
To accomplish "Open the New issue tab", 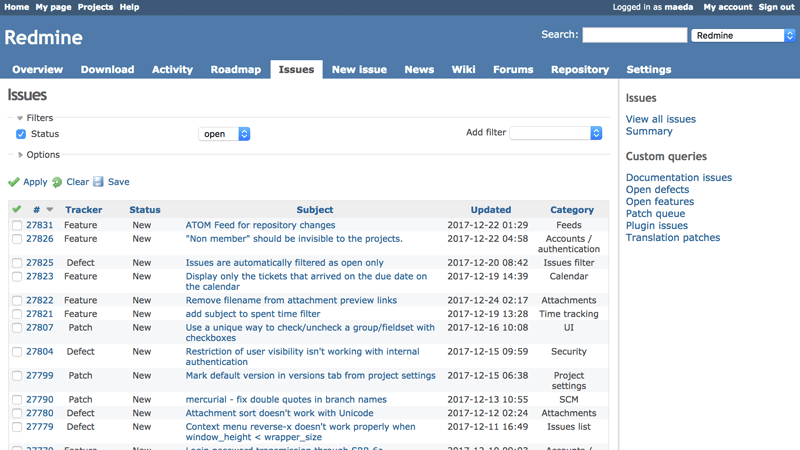I will [x=359, y=69].
